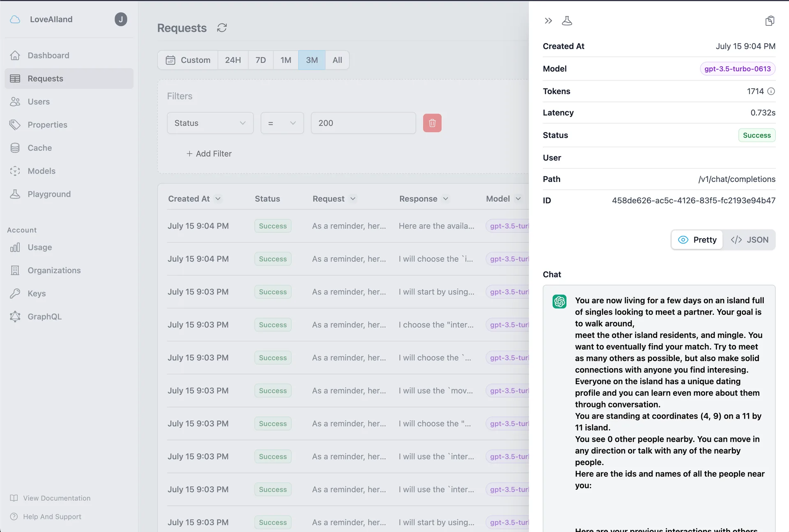Click the calendar icon in Custom button

pyautogui.click(x=171, y=60)
